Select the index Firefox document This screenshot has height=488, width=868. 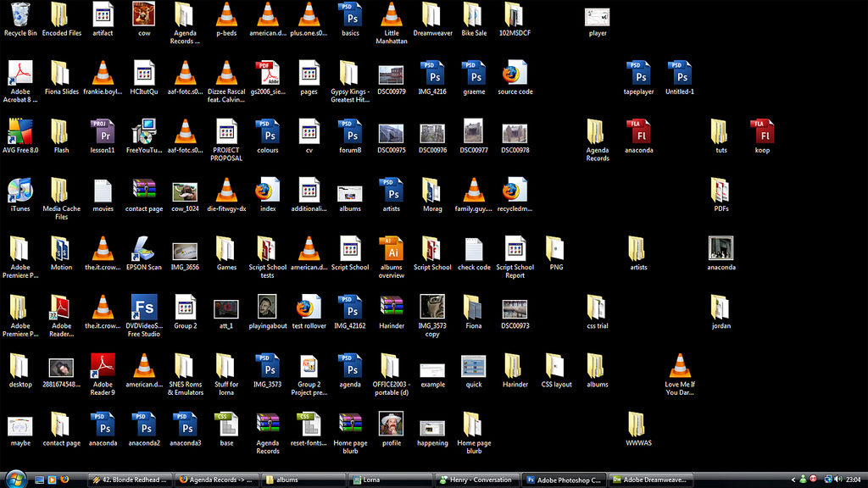tap(268, 191)
